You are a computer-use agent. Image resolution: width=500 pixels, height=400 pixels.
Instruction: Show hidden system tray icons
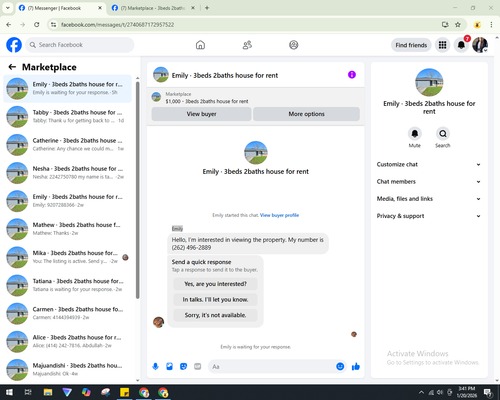pyautogui.click(x=421, y=392)
